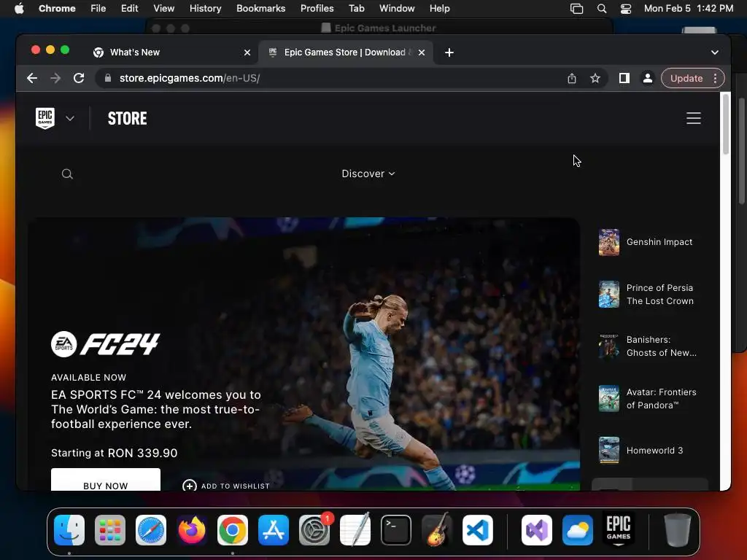Select Avatar: Frontiers of Pandora entry
747x560 pixels.
650,399
